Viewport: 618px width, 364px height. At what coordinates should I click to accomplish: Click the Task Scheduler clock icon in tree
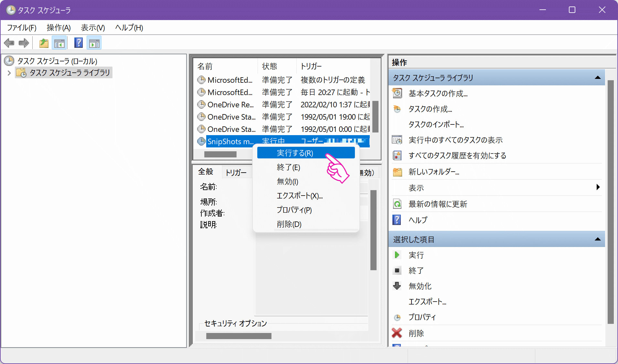[x=9, y=61]
